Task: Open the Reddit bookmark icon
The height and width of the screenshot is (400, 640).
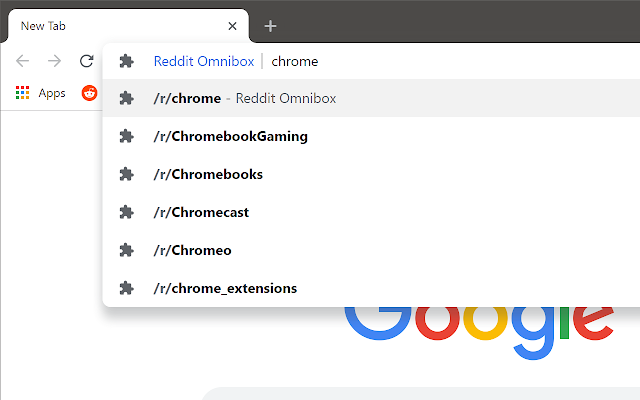Action: click(90, 93)
